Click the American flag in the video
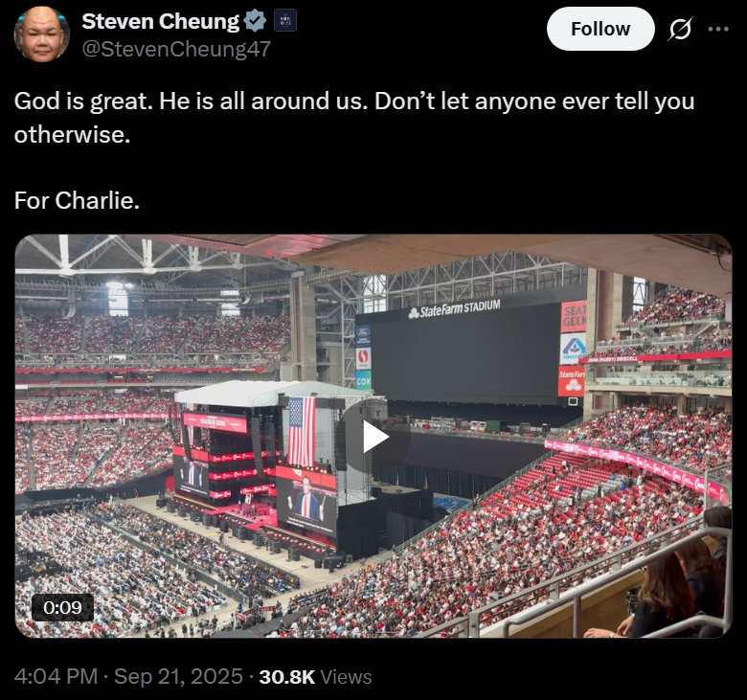This screenshot has height=700, width=747. pyautogui.click(x=302, y=431)
